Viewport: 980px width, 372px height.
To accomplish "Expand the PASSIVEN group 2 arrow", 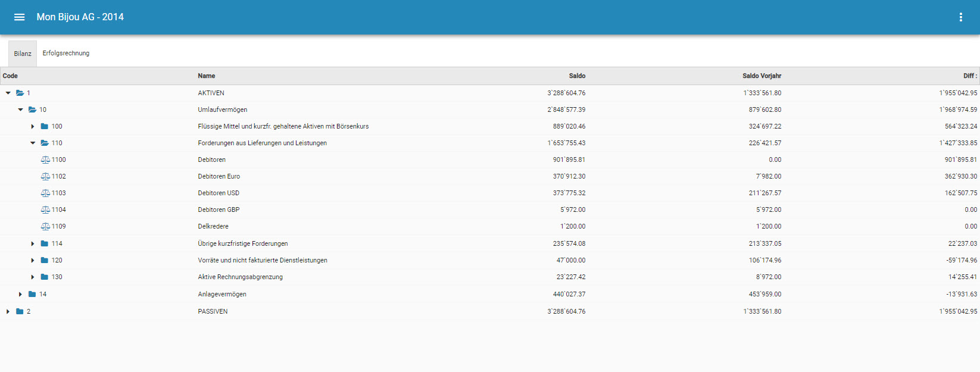I will tap(8, 311).
